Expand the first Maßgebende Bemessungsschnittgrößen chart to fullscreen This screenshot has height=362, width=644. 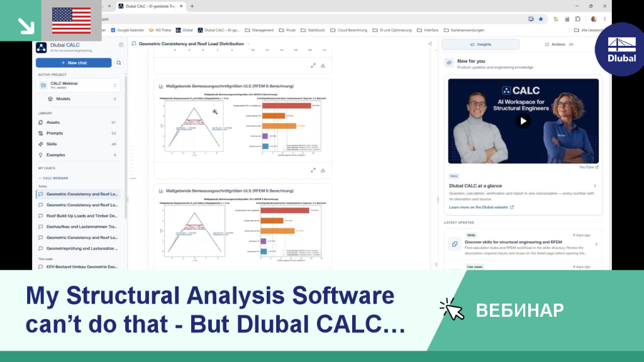[313, 170]
